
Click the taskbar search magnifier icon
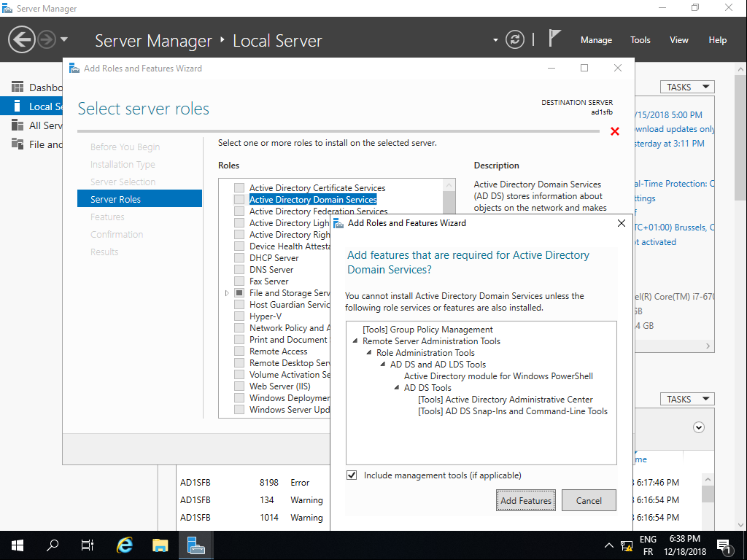point(53,545)
